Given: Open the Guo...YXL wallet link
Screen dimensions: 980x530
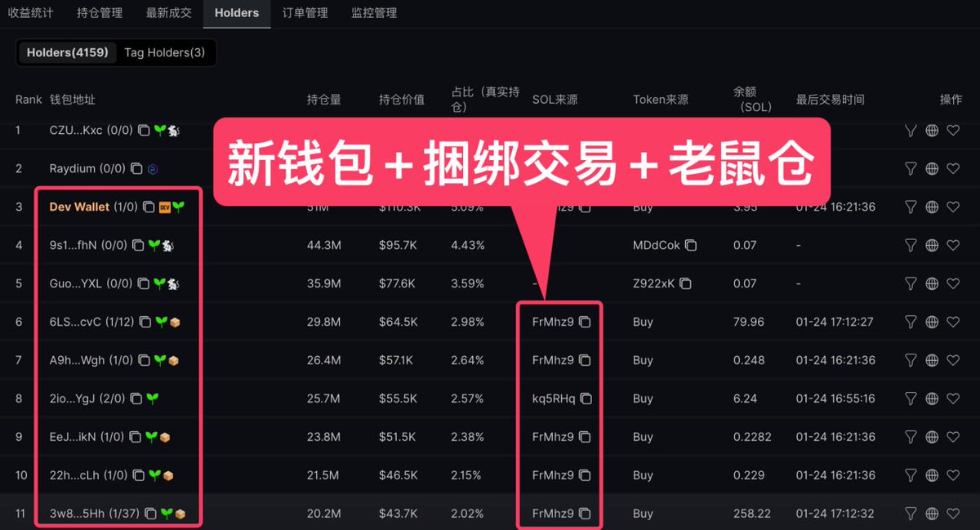Looking at the screenshot, I should coord(75,283).
